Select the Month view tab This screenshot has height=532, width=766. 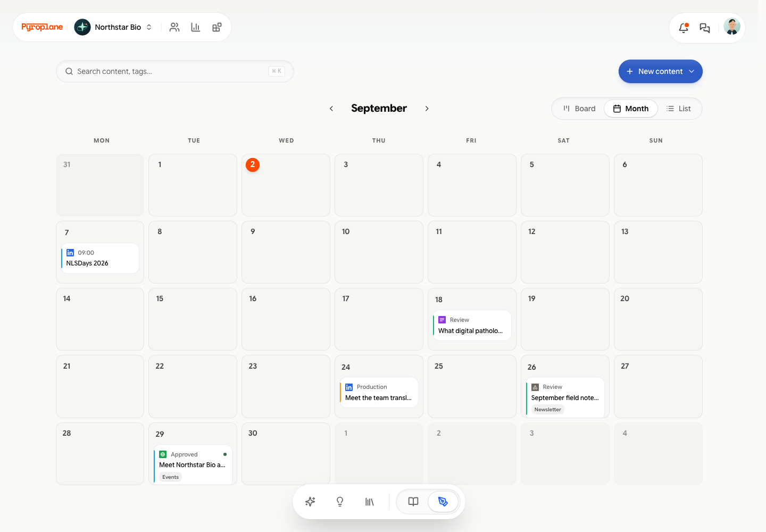pyautogui.click(x=631, y=109)
